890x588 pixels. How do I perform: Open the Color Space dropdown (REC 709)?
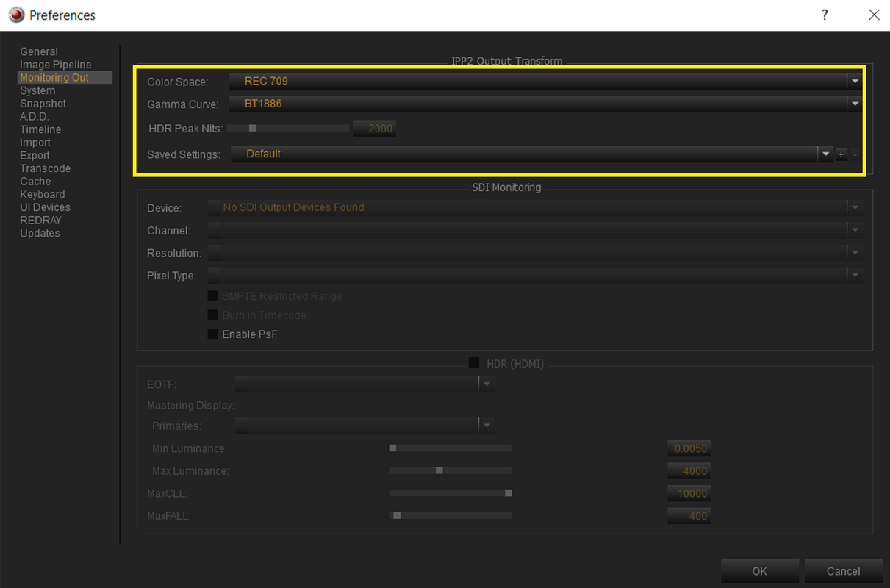point(545,81)
